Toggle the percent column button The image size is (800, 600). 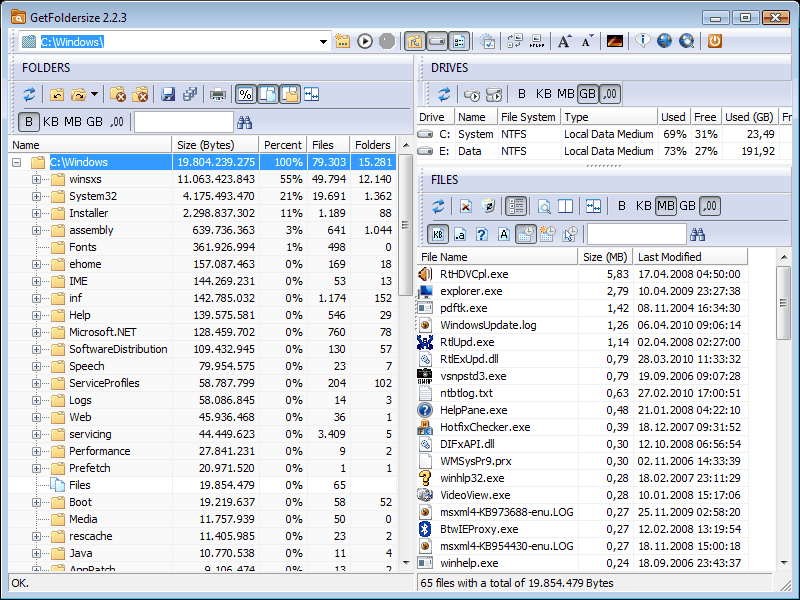pyautogui.click(x=245, y=94)
